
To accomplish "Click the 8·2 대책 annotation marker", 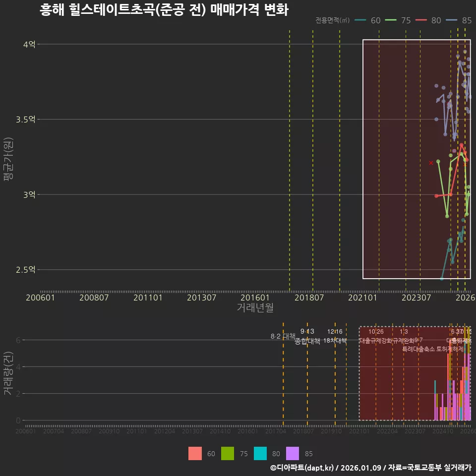I will pyautogui.click(x=283, y=336).
